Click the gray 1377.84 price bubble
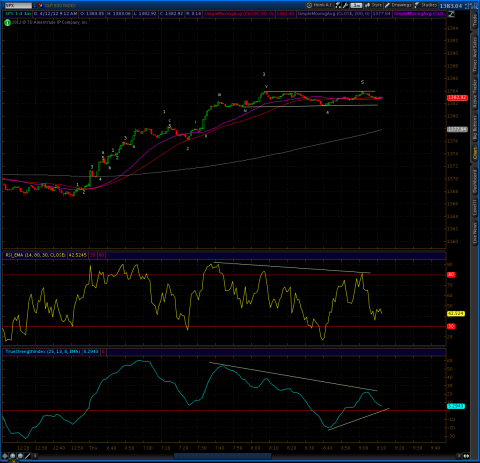Viewport: 480px width, 463px height. pyautogui.click(x=457, y=129)
